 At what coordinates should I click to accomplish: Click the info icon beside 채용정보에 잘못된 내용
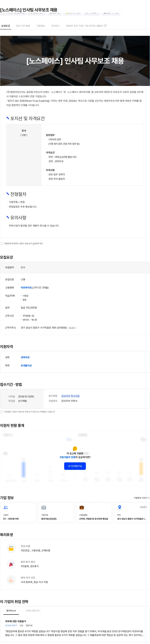click(2, 243)
